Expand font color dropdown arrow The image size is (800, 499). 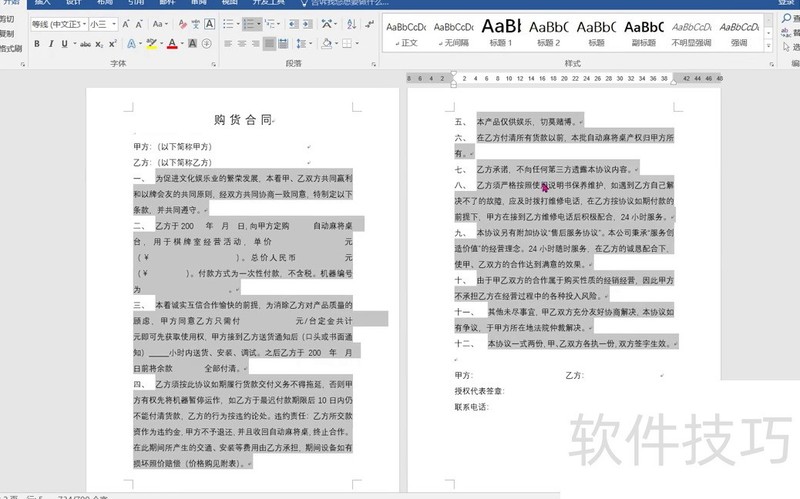click(x=182, y=44)
